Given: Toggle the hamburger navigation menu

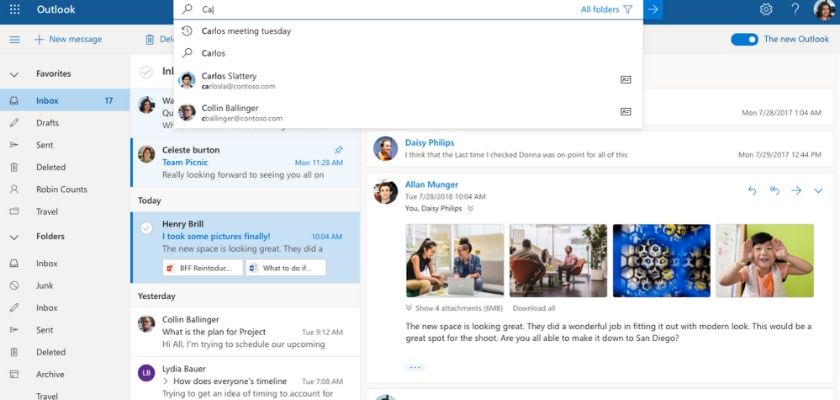Looking at the screenshot, I should click(14, 40).
